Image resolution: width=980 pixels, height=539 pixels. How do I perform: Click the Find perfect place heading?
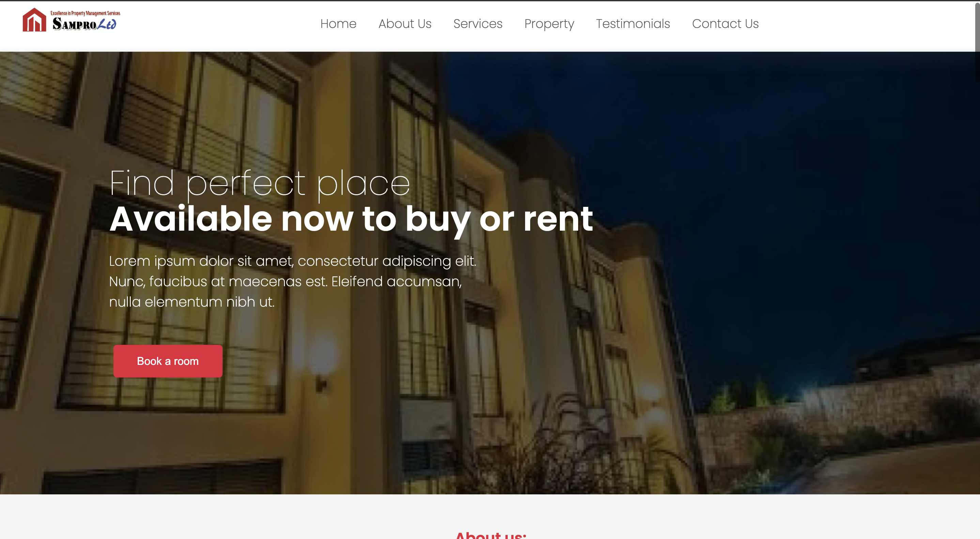tap(259, 184)
